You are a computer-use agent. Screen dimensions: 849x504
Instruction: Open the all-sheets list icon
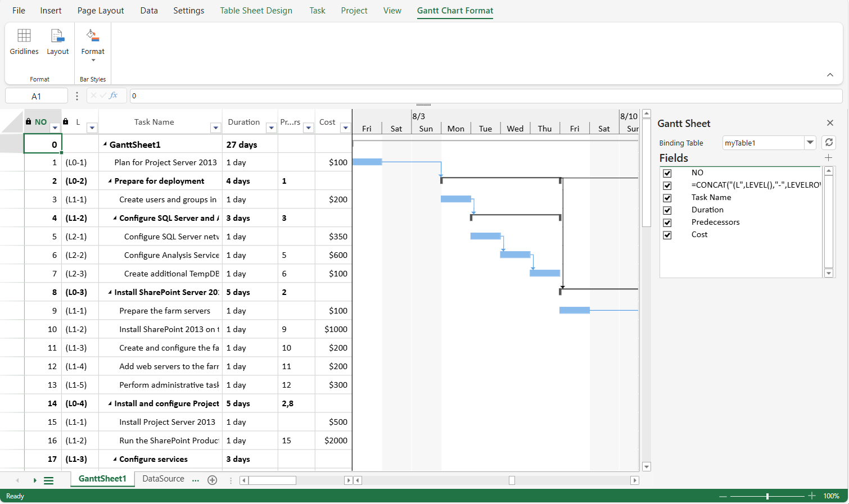coord(49,480)
